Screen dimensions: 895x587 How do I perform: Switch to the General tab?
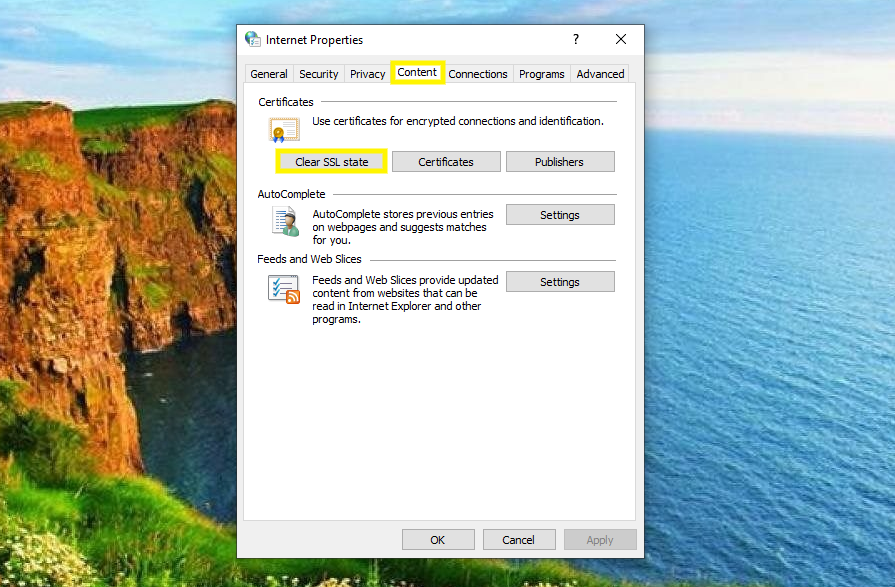tap(269, 74)
